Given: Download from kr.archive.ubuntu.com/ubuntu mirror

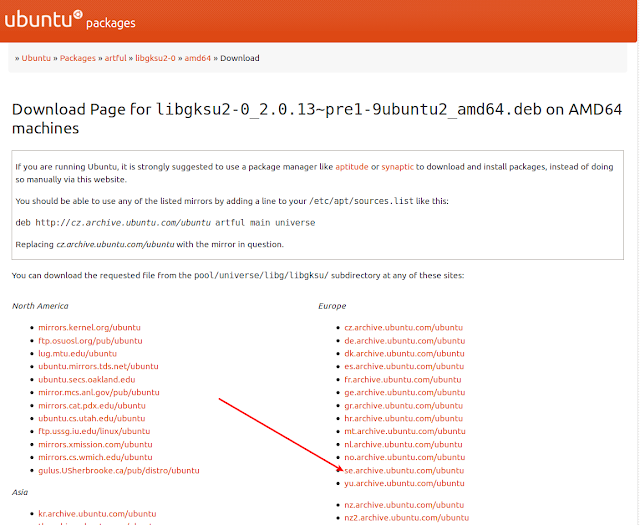Looking at the screenshot, I should tap(97, 514).
